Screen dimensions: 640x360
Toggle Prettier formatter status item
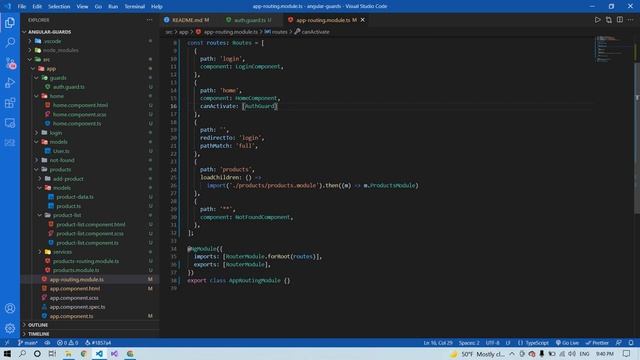pyautogui.click(x=597, y=343)
